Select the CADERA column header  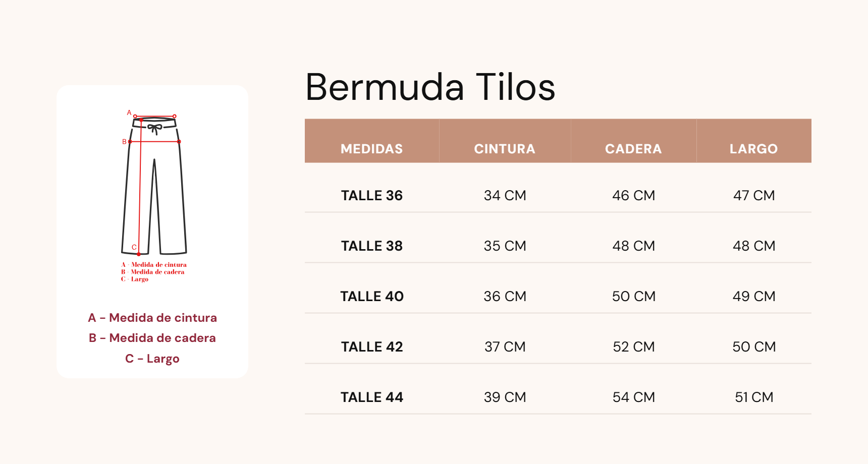tap(633, 149)
